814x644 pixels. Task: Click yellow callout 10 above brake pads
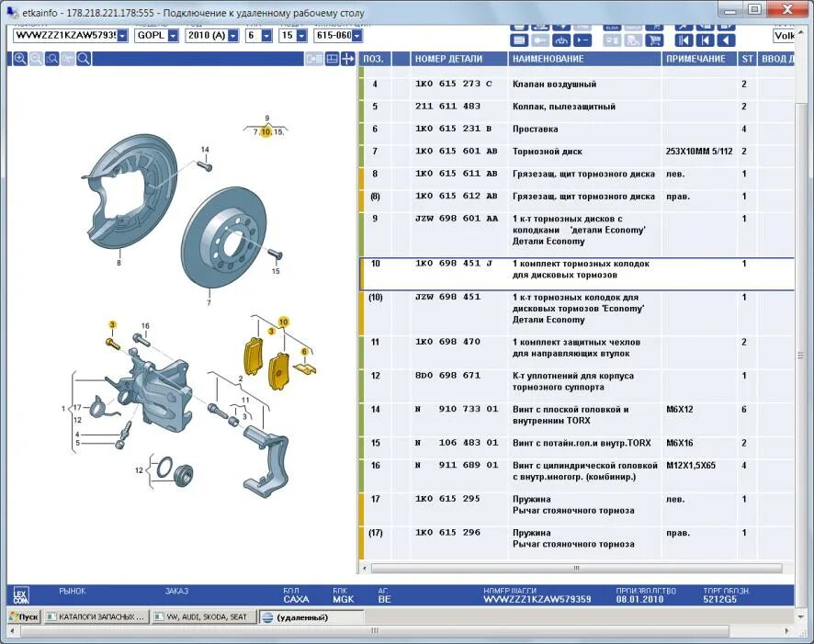point(283,322)
